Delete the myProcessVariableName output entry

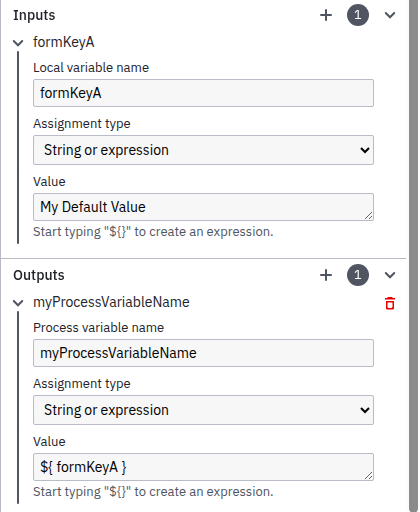pyautogui.click(x=390, y=303)
